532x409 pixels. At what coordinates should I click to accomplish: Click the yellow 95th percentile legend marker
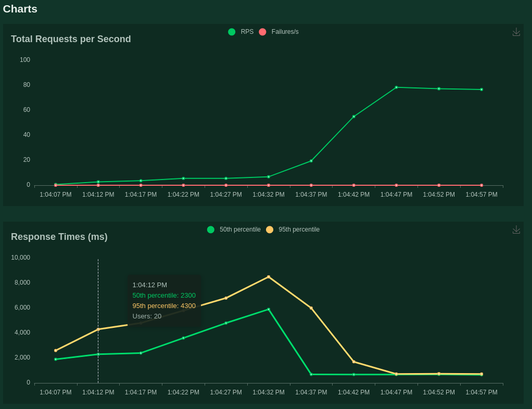(269, 229)
